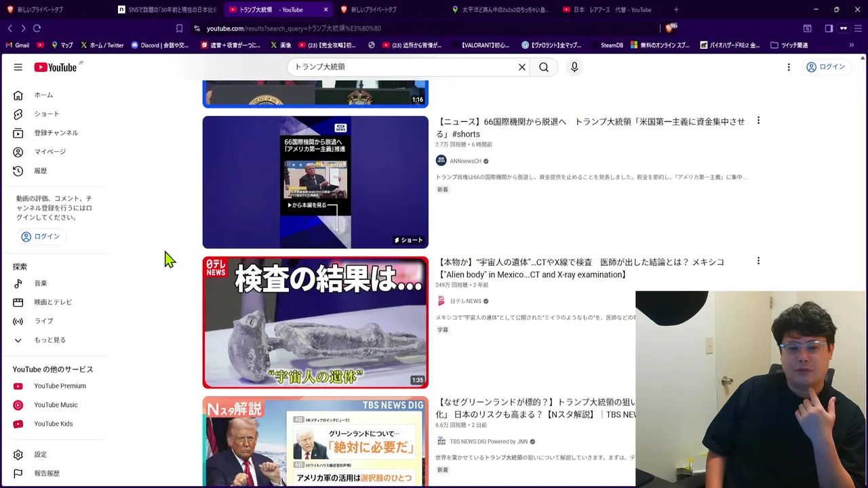The height and width of the screenshot is (488, 868).
Task: Open 履歴 in the sidebar
Action: tap(41, 171)
